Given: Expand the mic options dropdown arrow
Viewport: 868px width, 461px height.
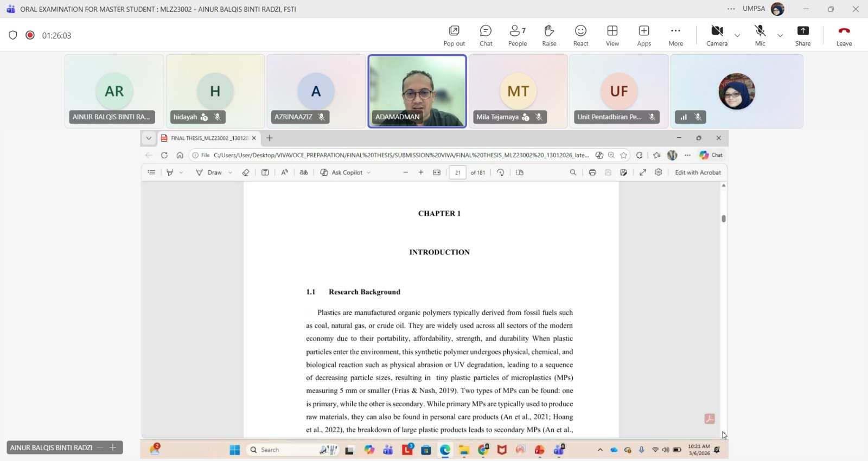Looking at the screenshot, I should pyautogui.click(x=780, y=36).
